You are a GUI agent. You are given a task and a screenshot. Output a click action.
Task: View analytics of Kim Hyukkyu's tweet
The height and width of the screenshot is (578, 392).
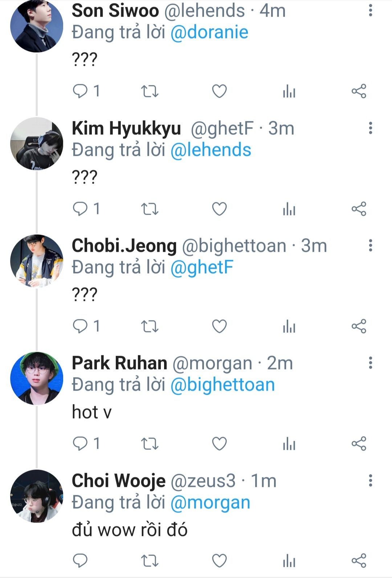(289, 209)
